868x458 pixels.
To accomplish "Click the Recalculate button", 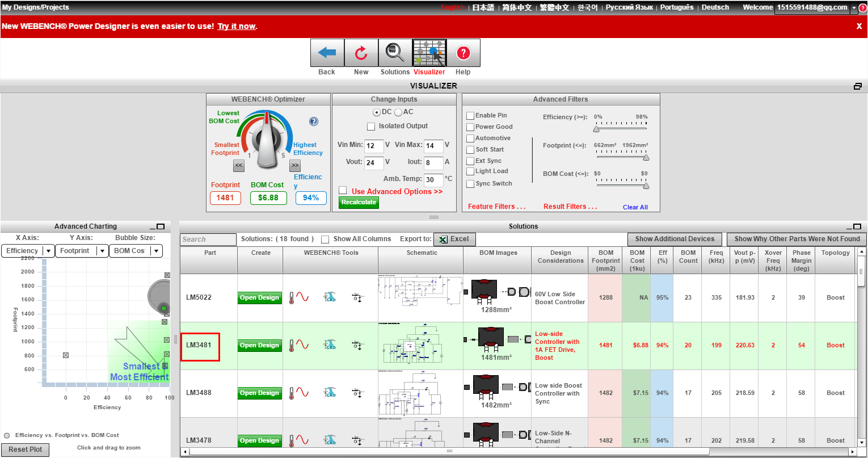I will (x=359, y=202).
